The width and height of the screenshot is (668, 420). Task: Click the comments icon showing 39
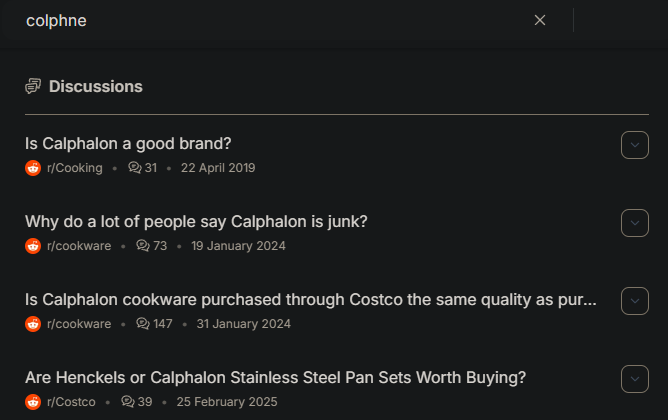128,401
